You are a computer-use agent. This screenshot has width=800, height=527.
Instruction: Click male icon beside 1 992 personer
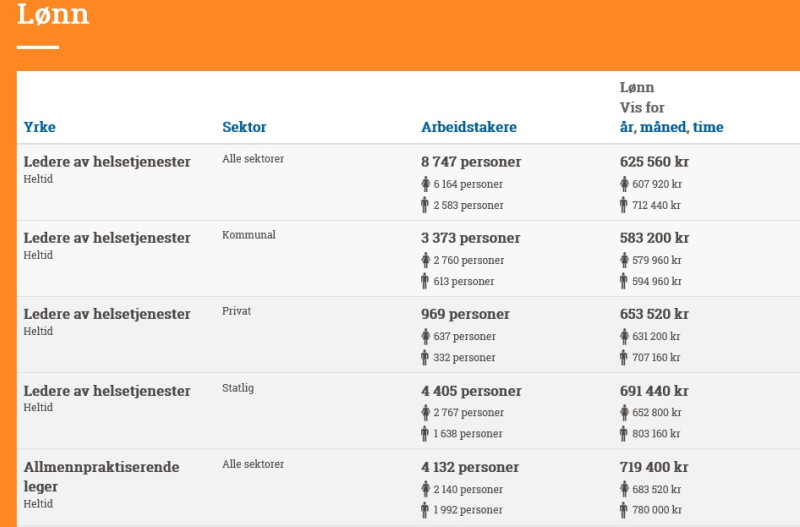click(424, 510)
